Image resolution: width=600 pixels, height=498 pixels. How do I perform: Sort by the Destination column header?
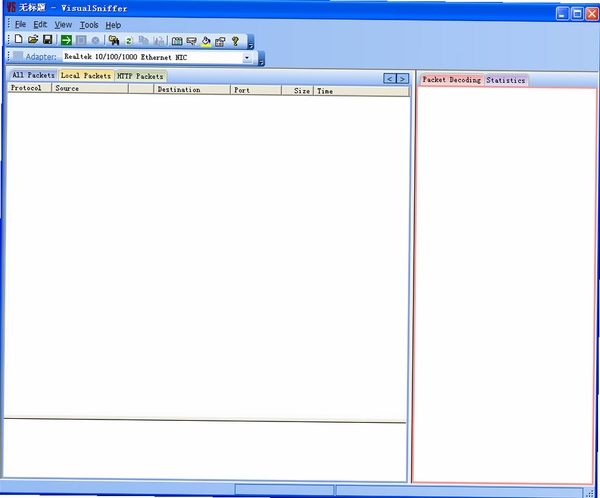pos(192,90)
